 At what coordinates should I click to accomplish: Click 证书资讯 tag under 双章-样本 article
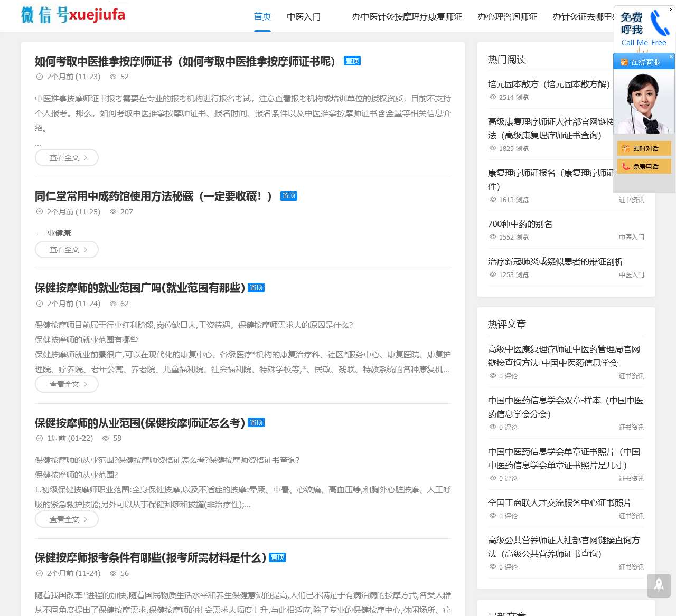click(x=632, y=428)
